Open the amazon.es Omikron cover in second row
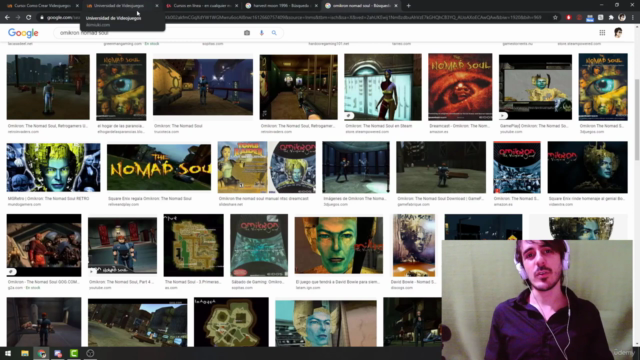 (x=517, y=167)
